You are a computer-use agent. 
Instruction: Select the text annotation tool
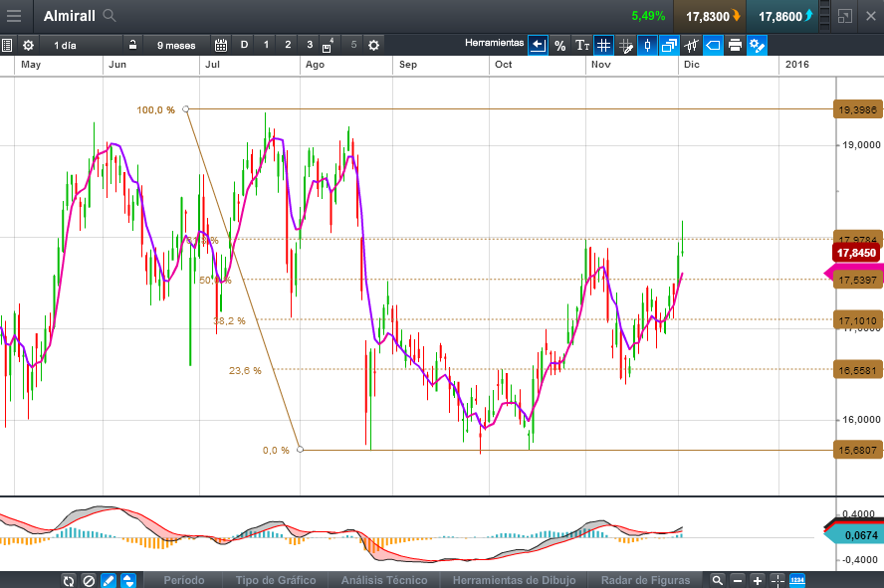click(x=582, y=45)
